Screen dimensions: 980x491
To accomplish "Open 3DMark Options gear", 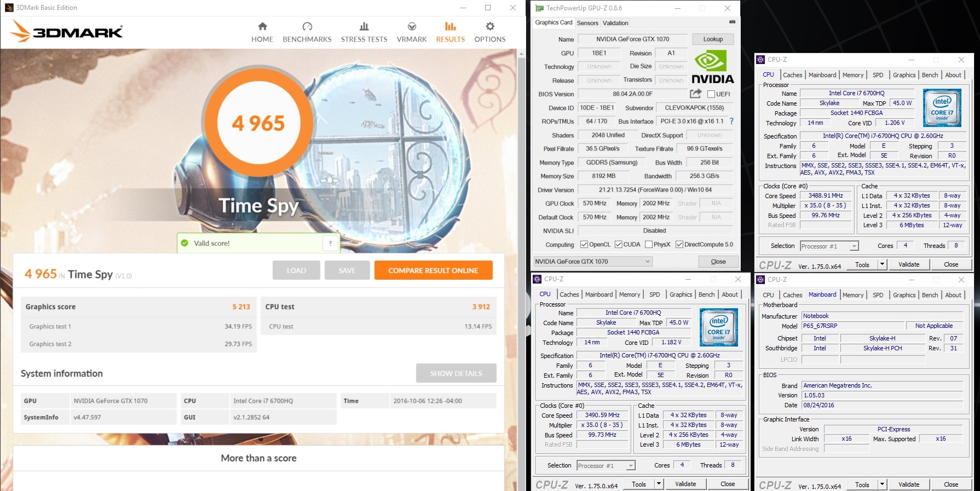I will (x=489, y=32).
